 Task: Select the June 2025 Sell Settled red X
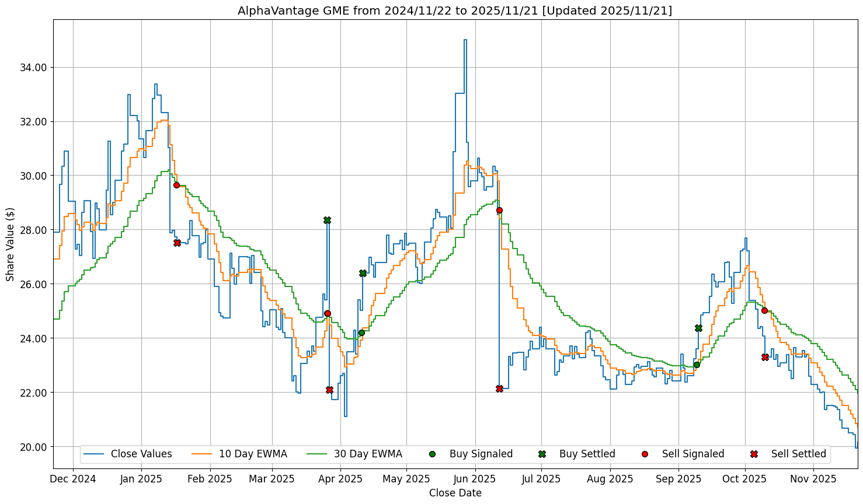(499, 388)
